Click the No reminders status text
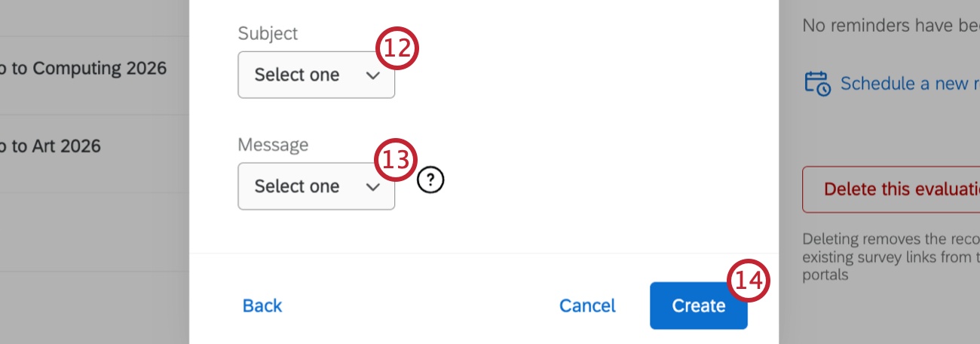This screenshot has height=344, width=980. pos(890,26)
